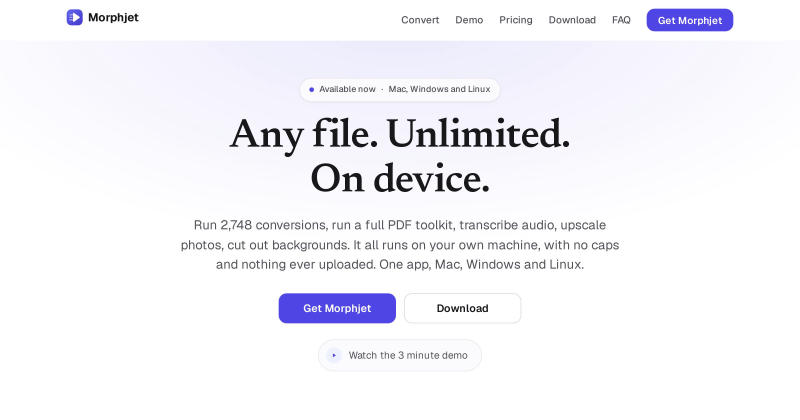Screen dimensions: 800x420
Task: Click the 2,748 conversions text
Action: [273, 225]
